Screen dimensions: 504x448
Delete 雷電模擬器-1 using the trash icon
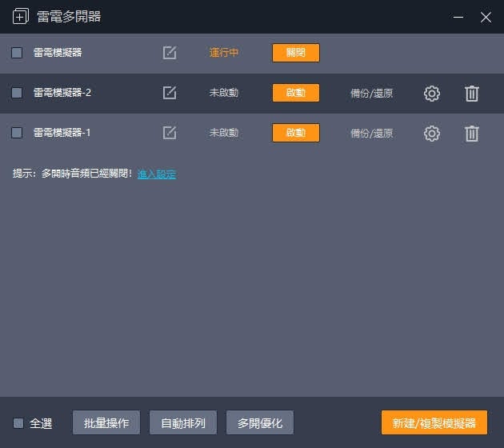pos(472,134)
